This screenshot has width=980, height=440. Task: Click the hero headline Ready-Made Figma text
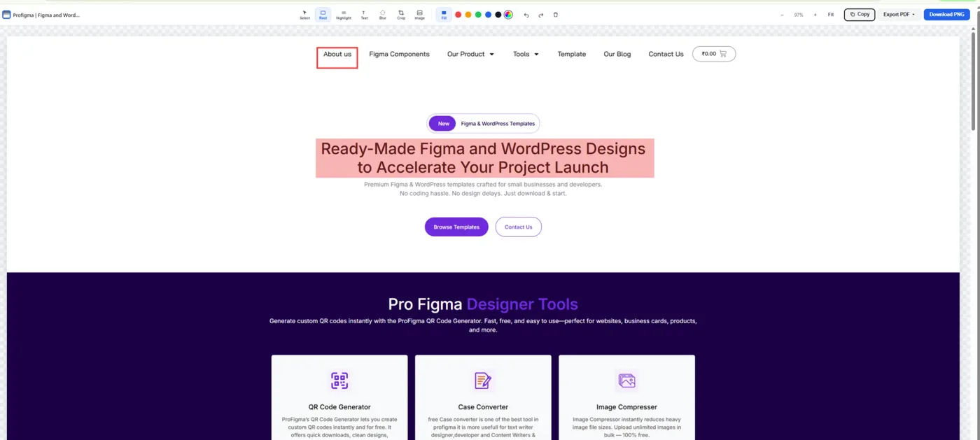click(x=484, y=158)
